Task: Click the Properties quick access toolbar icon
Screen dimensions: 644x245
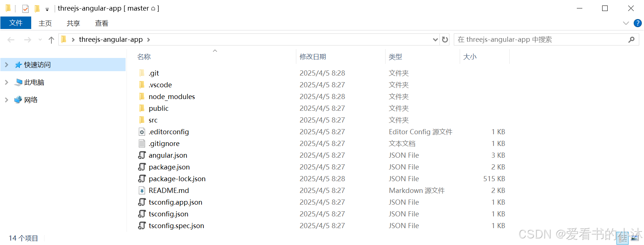Action: tap(25, 8)
